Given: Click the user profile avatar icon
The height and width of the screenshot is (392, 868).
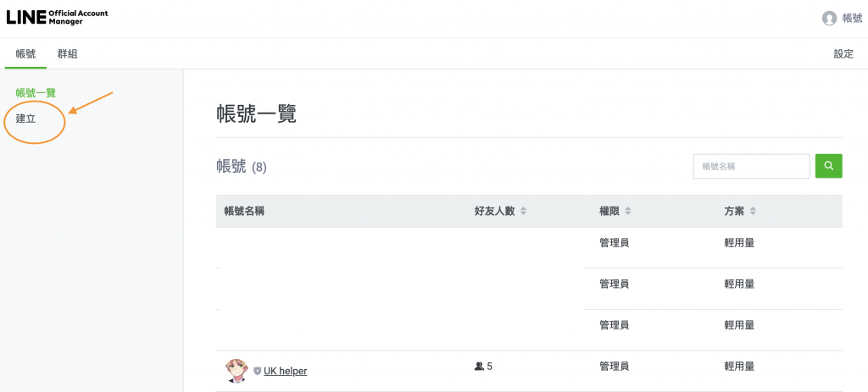Looking at the screenshot, I should click(x=829, y=18).
